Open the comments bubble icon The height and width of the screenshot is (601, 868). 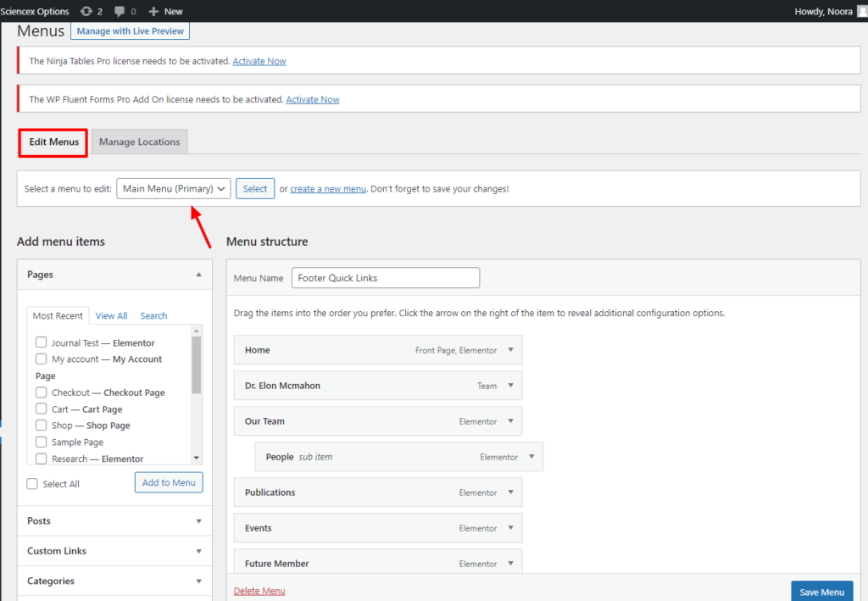[120, 11]
